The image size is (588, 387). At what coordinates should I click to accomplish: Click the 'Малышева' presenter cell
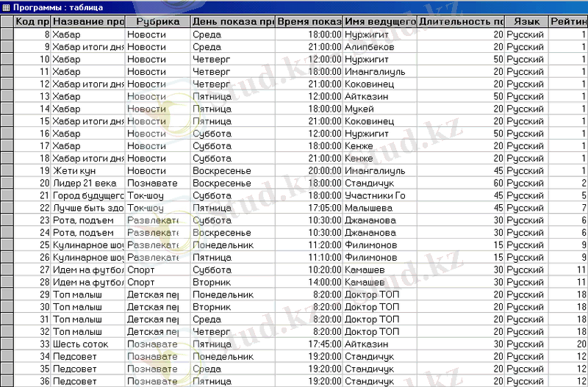(x=380, y=208)
